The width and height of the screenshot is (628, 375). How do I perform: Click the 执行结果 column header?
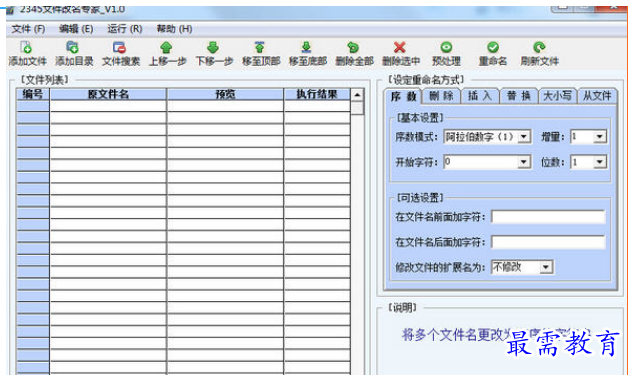click(x=317, y=94)
